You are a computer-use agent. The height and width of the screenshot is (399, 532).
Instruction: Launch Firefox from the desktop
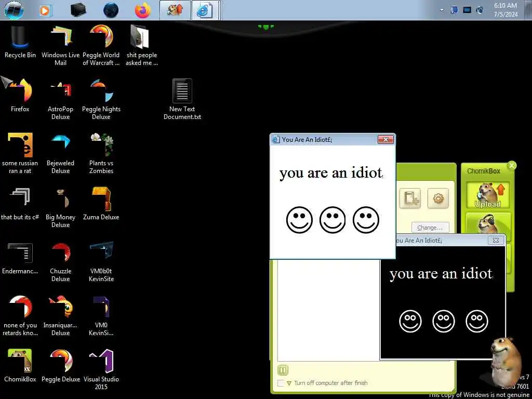(20, 96)
